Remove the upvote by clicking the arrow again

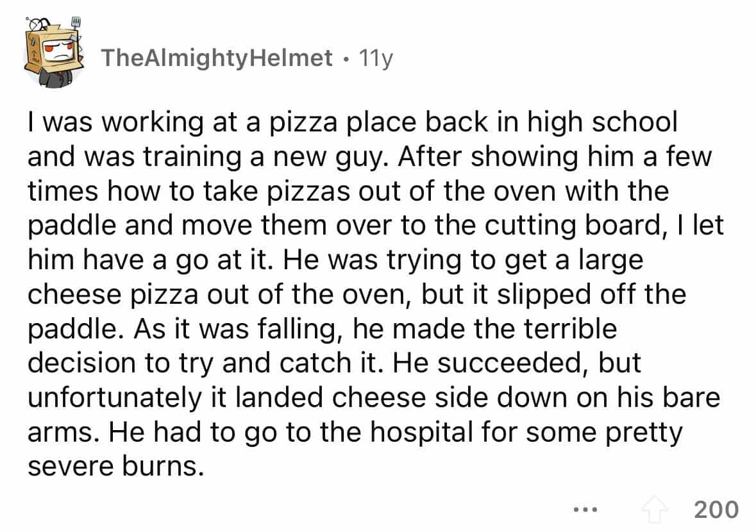(653, 511)
